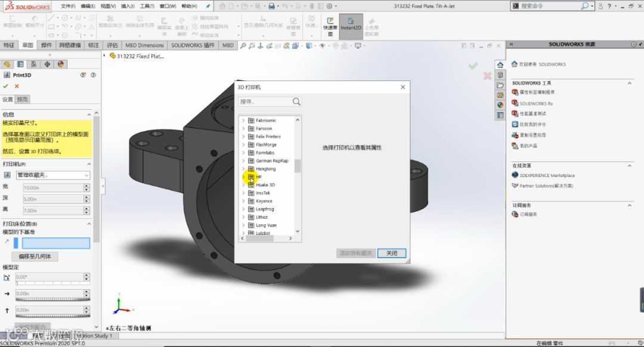Open the 管理收藏夹 printer dropdown
This screenshot has height=347, width=644.
[x=52, y=175]
